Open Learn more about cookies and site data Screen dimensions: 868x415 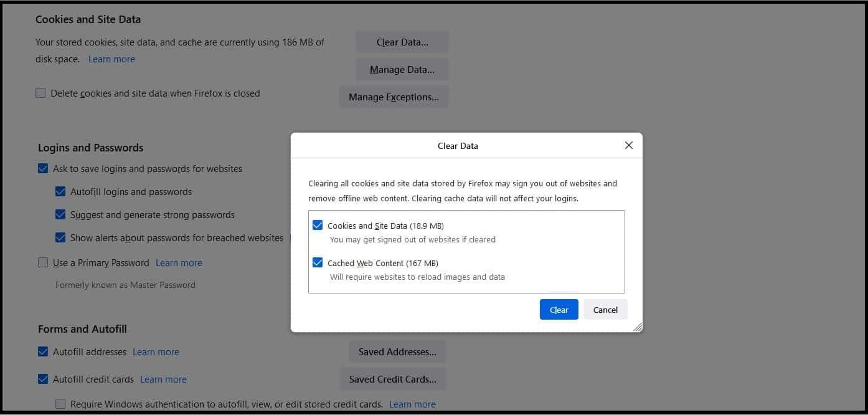111,59
